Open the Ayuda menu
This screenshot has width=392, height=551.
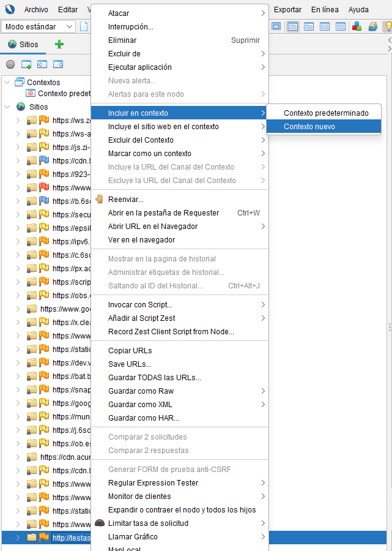(x=358, y=10)
